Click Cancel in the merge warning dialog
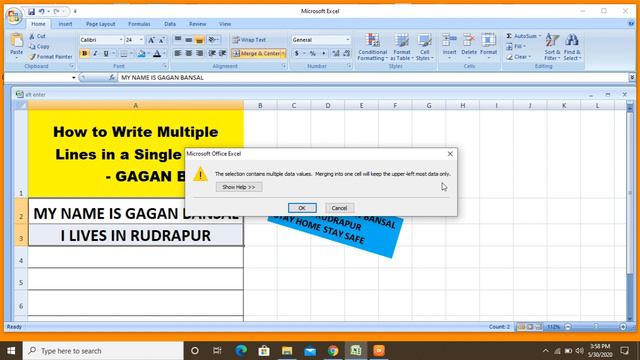 tap(339, 208)
